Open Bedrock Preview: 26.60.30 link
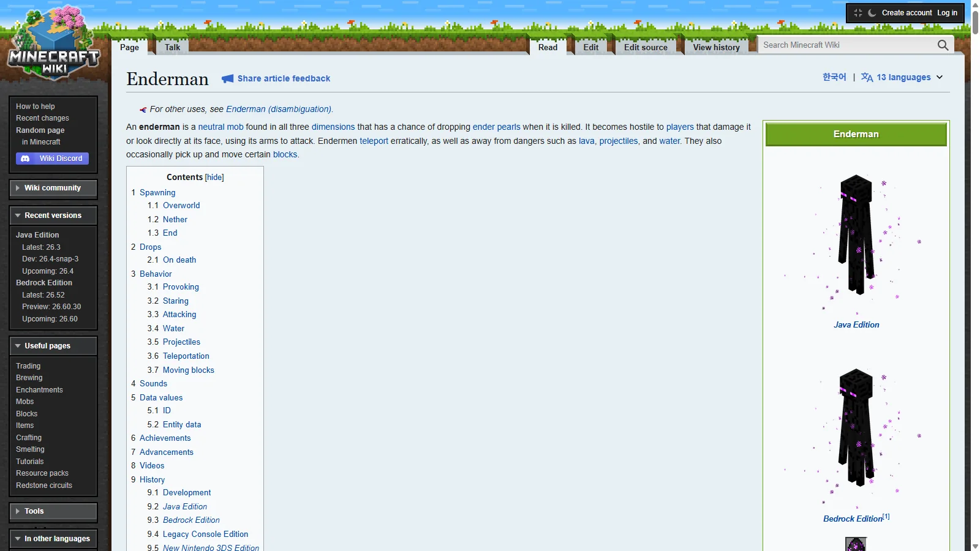Viewport: 980px width, 551px height. (x=51, y=307)
